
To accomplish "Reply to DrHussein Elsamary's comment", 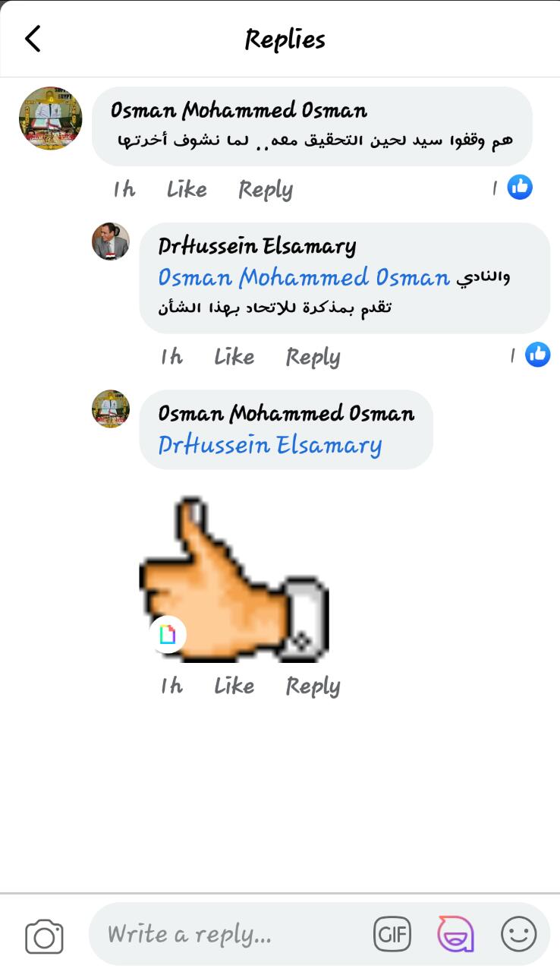I will (x=313, y=357).
